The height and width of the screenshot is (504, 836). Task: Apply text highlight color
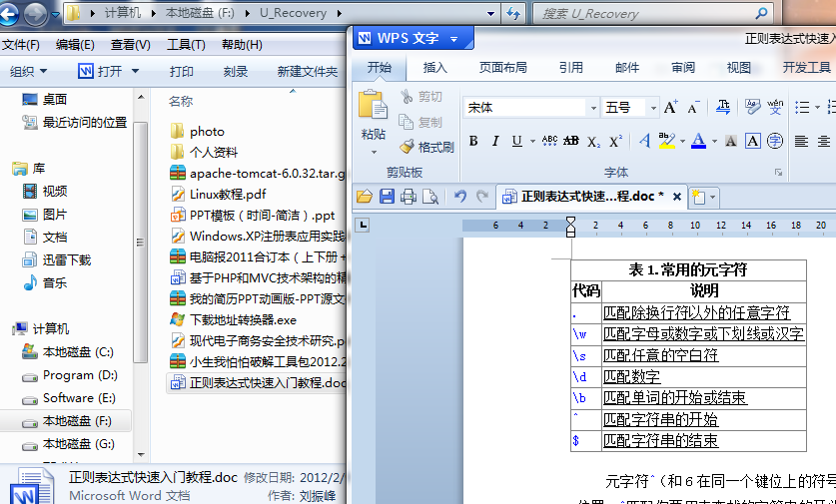click(667, 141)
